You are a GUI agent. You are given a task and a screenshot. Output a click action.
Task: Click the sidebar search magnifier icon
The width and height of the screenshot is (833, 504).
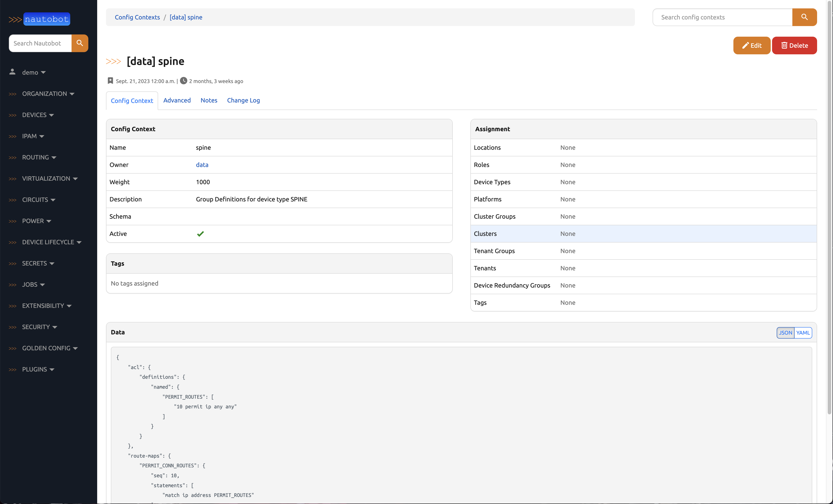click(80, 43)
